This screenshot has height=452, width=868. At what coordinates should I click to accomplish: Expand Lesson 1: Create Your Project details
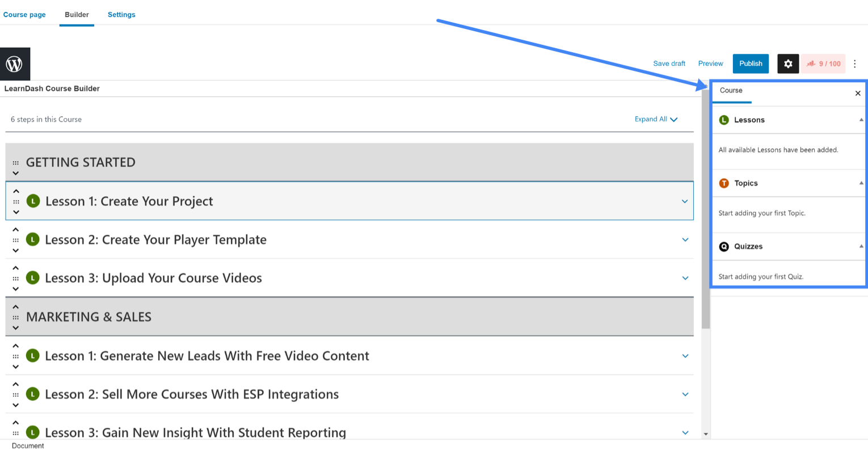685,201
